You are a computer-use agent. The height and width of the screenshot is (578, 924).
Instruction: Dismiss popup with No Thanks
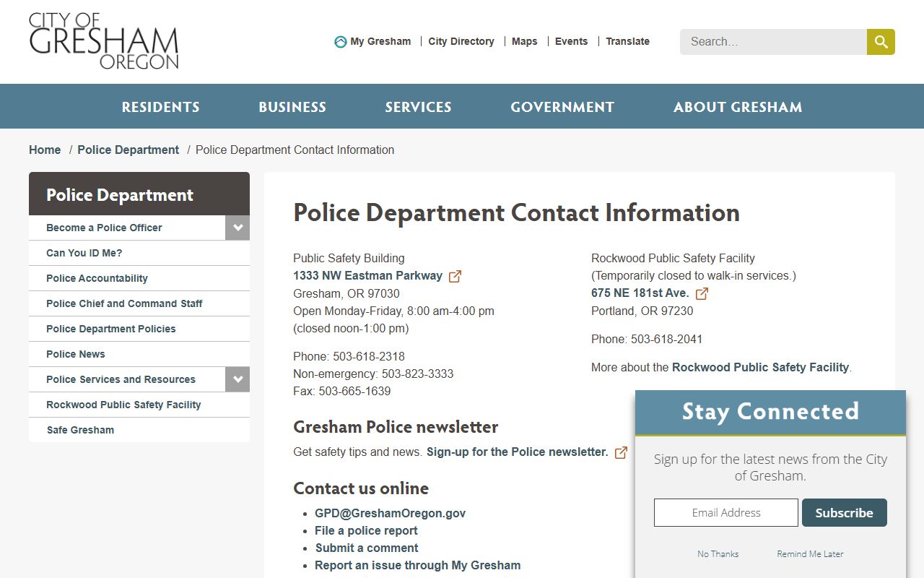(x=718, y=554)
